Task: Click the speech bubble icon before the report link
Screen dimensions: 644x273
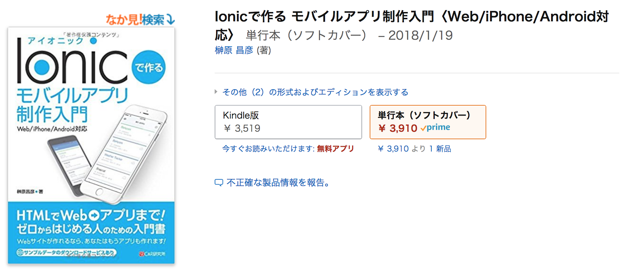Action: pyautogui.click(x=218, y=183)
